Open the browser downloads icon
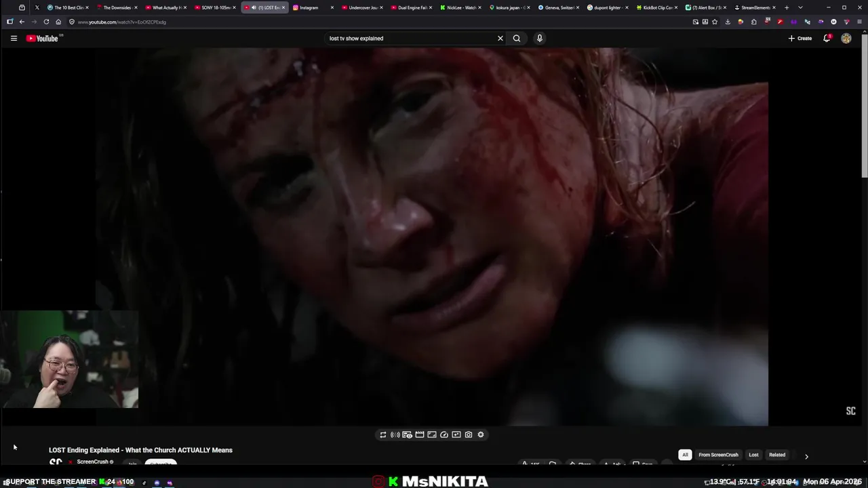The height and width of the screenshot is (488, 868). 728,22
